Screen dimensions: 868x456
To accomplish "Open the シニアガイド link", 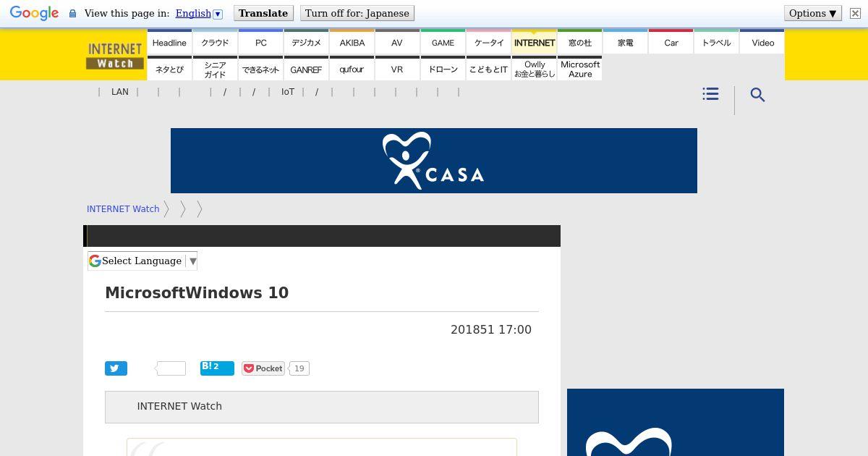I will click(215, 69).
